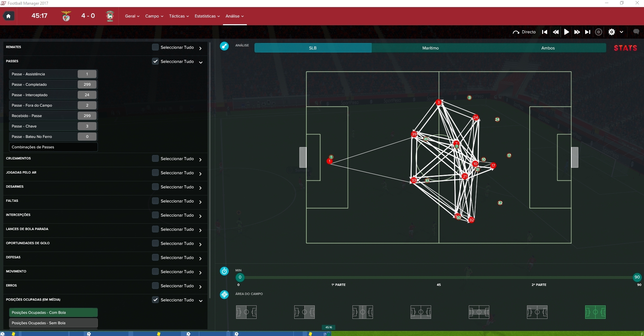Skip to end of match playback
Image resolution: width=644 pixels, height=336 pixels.
588,32
